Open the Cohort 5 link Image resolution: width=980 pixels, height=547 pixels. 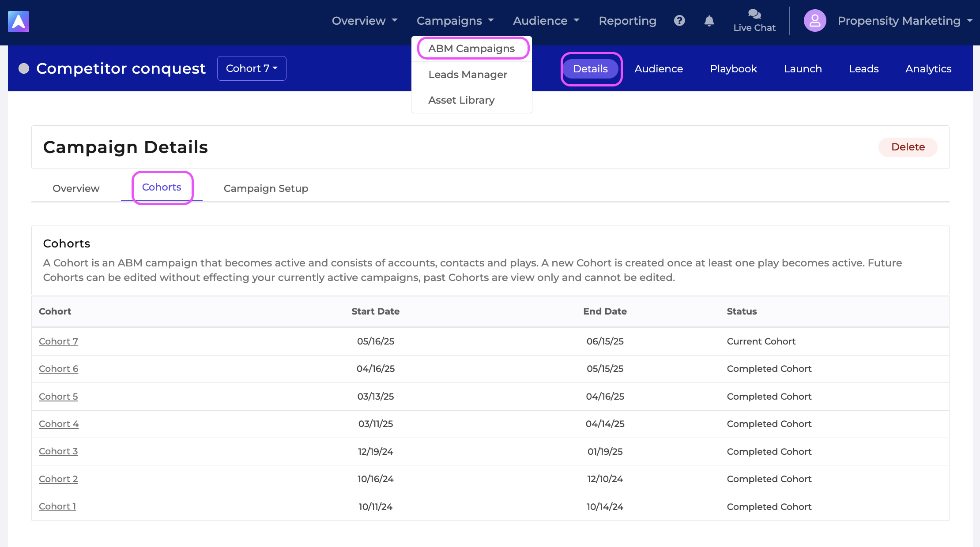[58, 397]
